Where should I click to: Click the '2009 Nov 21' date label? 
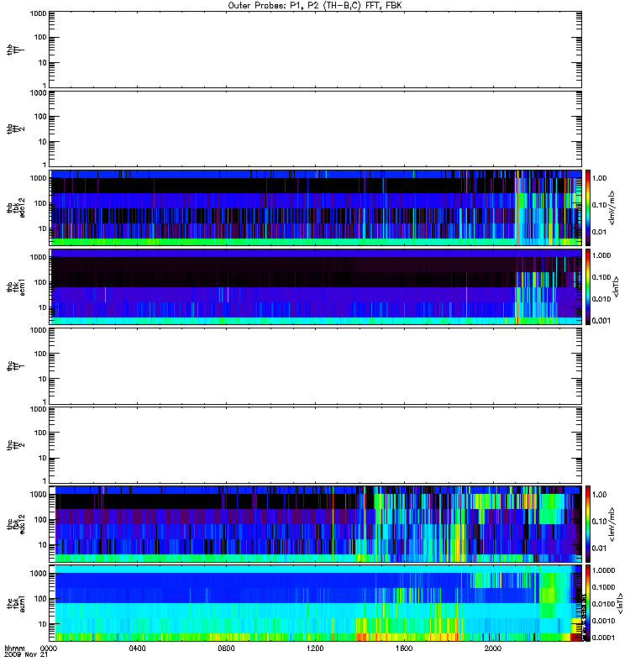[x=26, y=655]
